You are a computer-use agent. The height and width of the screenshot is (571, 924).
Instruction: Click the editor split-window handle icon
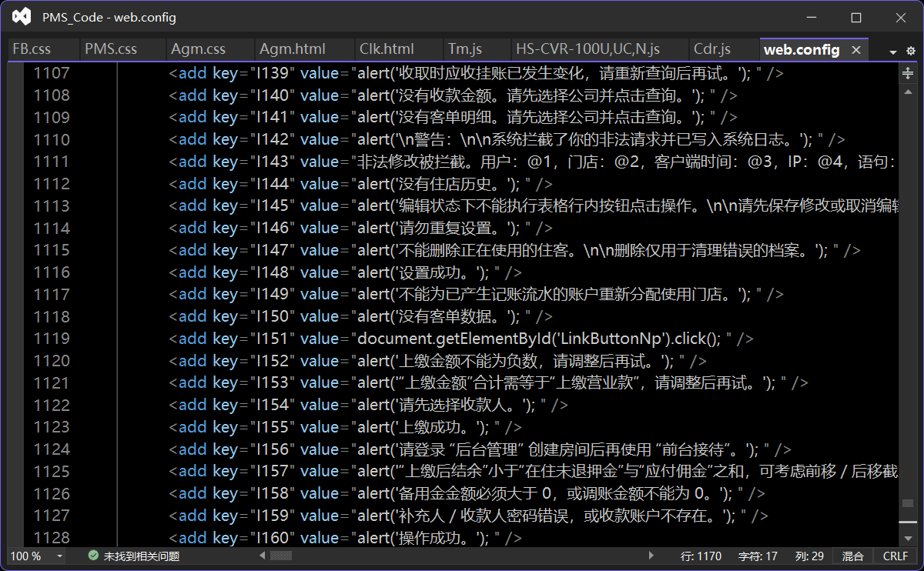908,74
